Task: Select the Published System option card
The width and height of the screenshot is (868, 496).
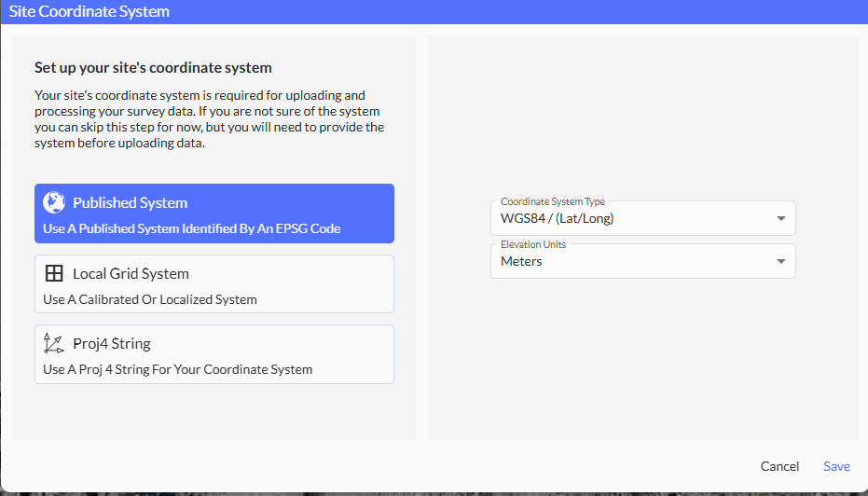Action: tap(214, 214)
